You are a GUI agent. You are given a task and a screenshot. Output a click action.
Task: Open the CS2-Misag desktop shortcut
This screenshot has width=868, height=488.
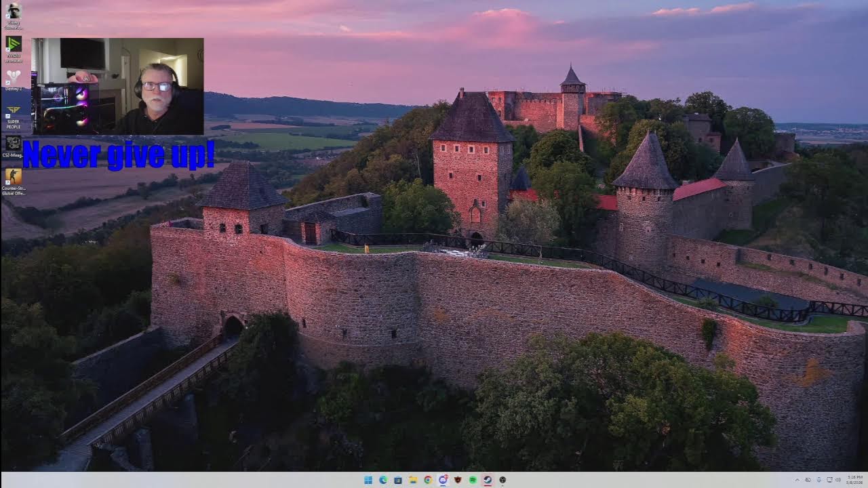tap(14, 146)
